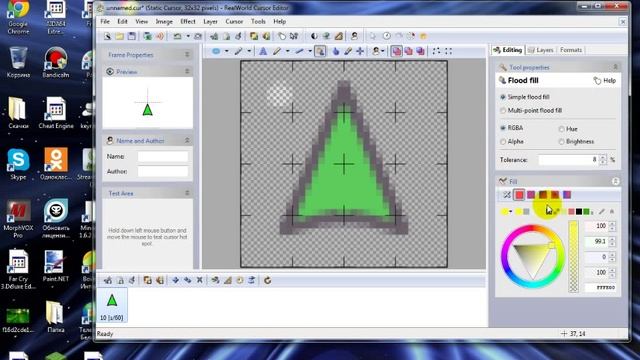Click the open folder toolbar icon
Viewport: 640px width, 360px height.
(120, 36)
